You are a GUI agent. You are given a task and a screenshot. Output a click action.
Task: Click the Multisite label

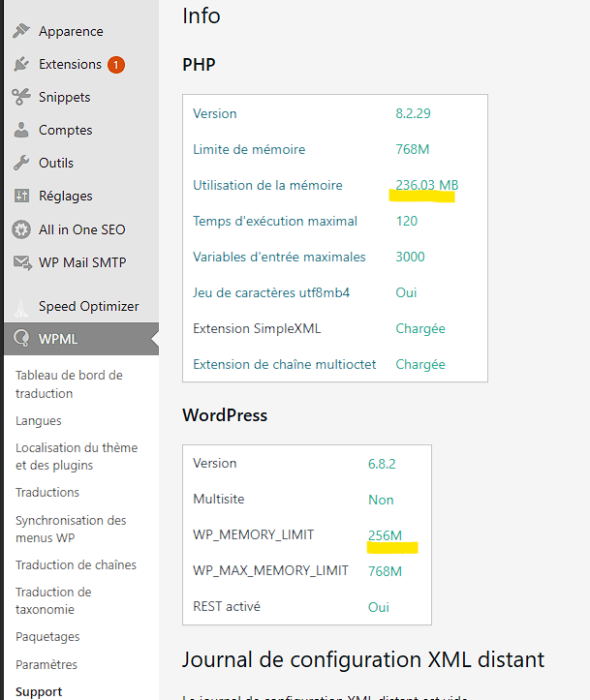[218, 500]
